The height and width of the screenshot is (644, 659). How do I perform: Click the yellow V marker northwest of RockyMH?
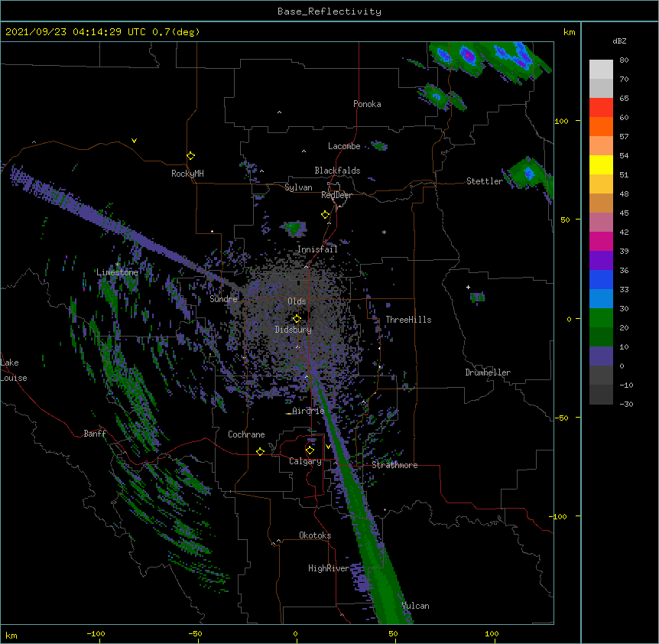click(x=134, y=141)
